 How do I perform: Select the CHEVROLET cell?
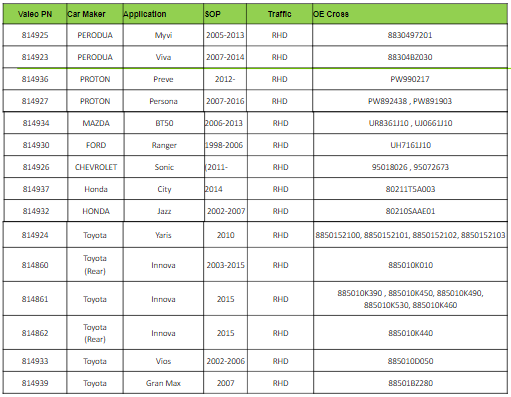pos(96,167)
